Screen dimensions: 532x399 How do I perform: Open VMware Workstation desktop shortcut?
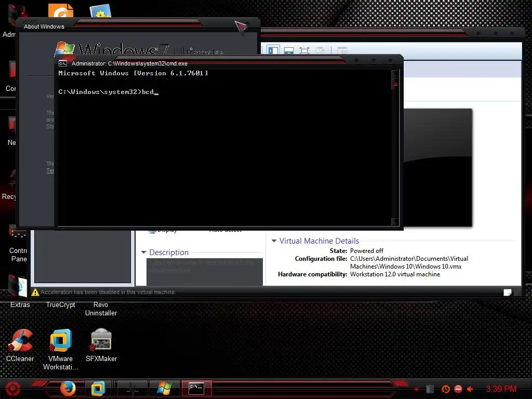(x=60, y=350)
